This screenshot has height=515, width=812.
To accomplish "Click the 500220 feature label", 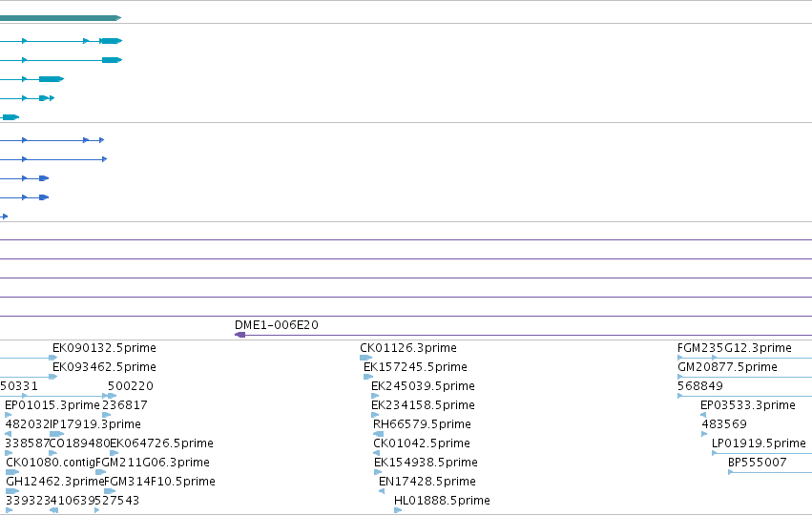I will pos(131,386).
